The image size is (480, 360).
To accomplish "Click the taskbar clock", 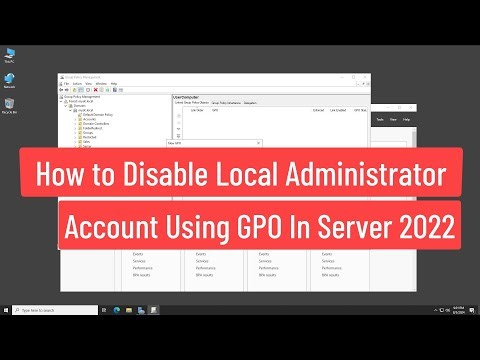I will [459, 310].
